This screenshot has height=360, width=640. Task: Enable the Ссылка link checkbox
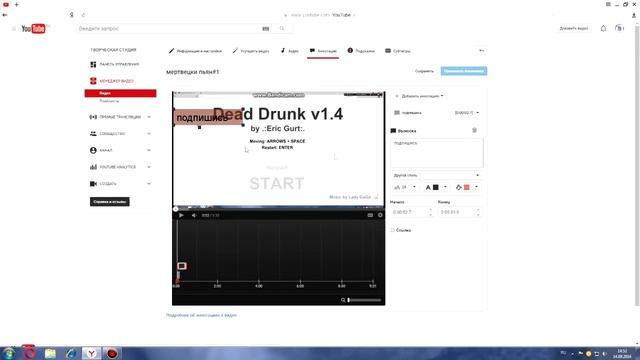click(392, 230)
